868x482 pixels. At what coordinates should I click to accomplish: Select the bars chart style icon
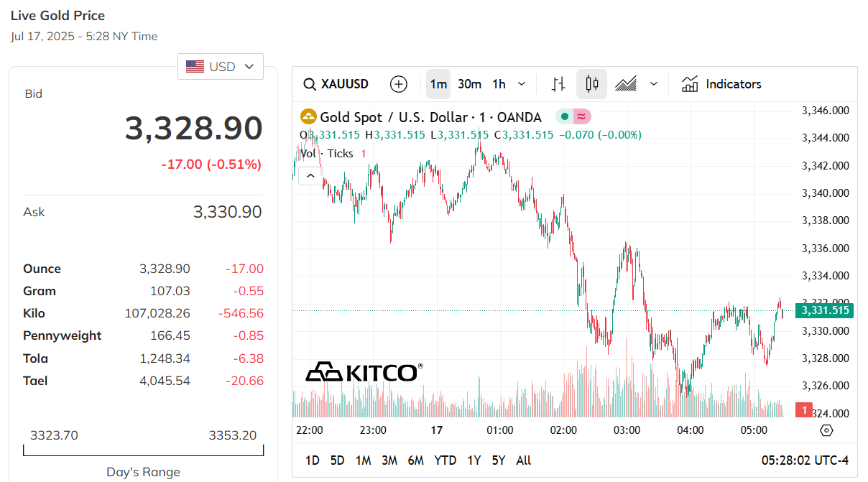(558, 84)
